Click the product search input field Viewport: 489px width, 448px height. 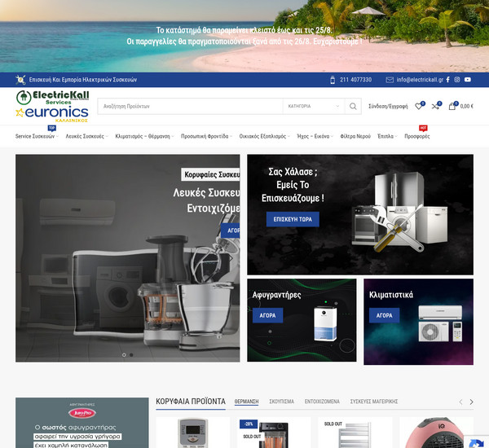[x=190, y=107]
